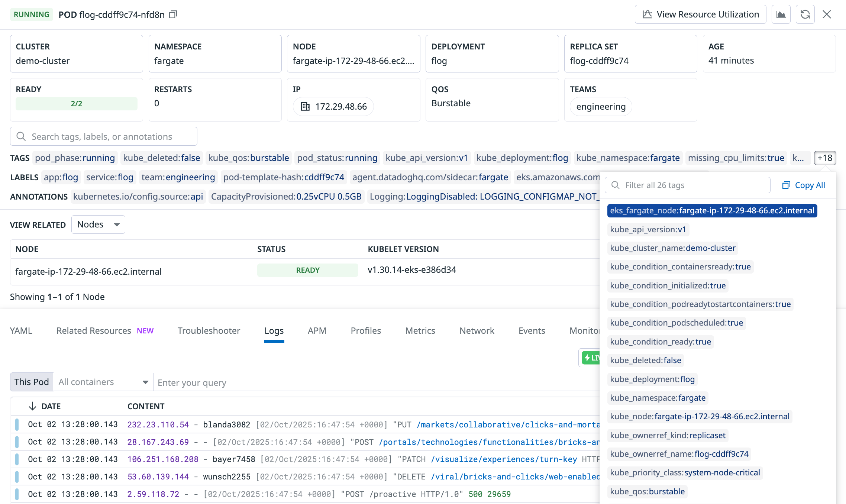This screenshot has height=504, width=846.
Task: Toggle the This Pod filter scope
Action: 31,382
